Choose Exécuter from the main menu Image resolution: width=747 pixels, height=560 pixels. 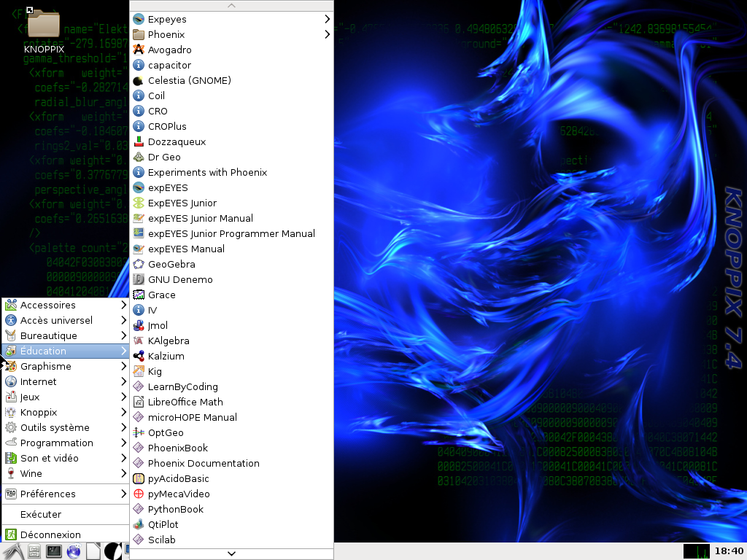(x=66, y=514)
